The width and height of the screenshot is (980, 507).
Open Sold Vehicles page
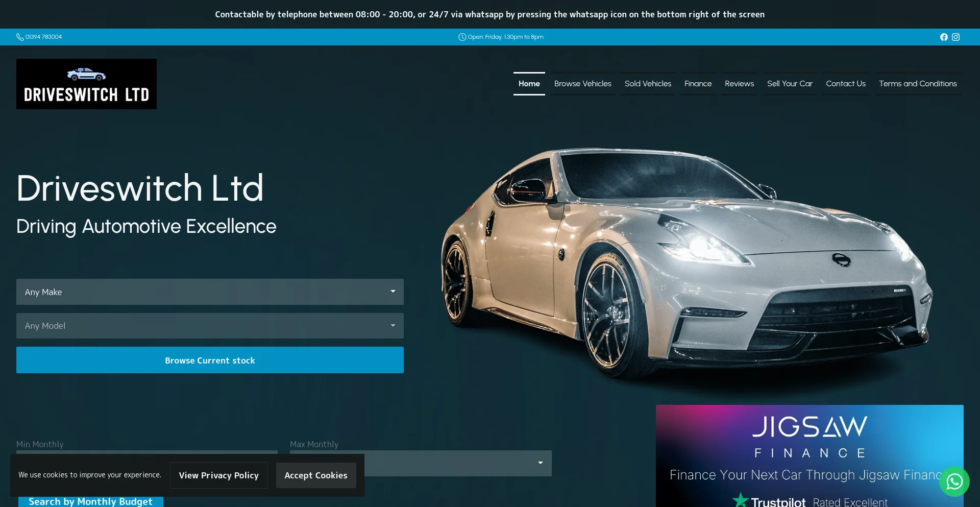pyautogui.click(x=648, y=84)
